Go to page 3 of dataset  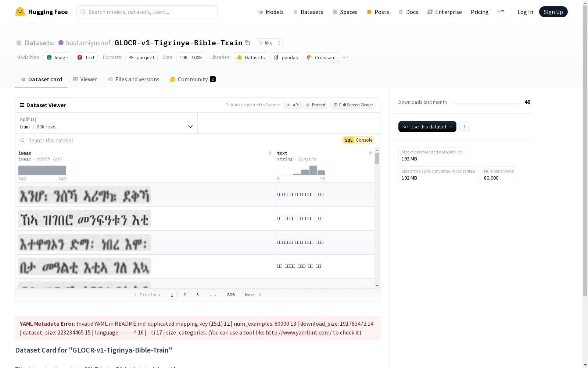tap(197, 295)
